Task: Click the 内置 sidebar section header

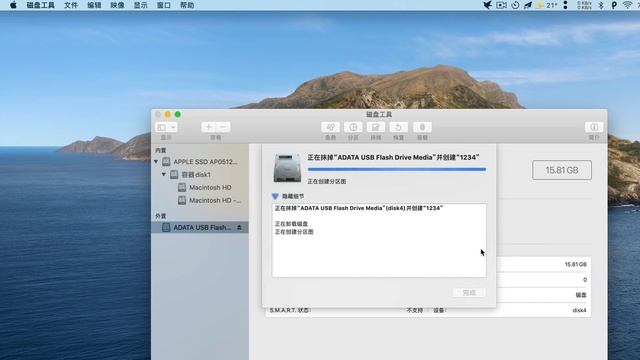Action: pos(161,150)
